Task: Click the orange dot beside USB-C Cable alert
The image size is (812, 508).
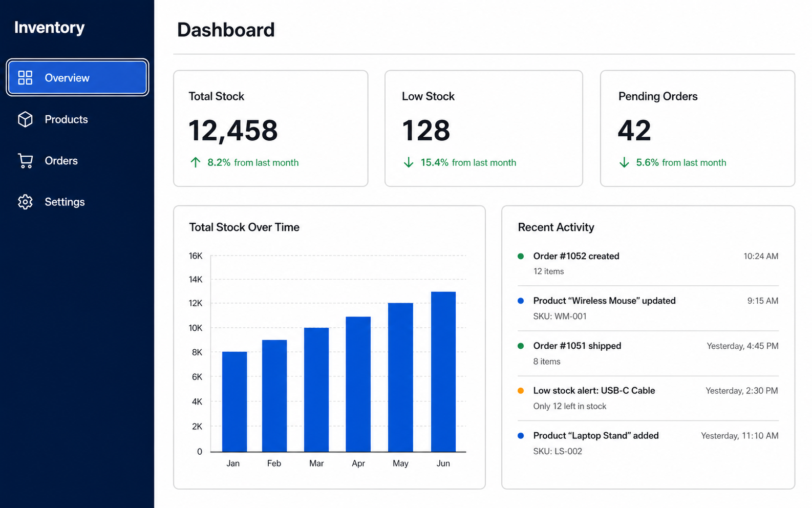Action: coord(521,391)
